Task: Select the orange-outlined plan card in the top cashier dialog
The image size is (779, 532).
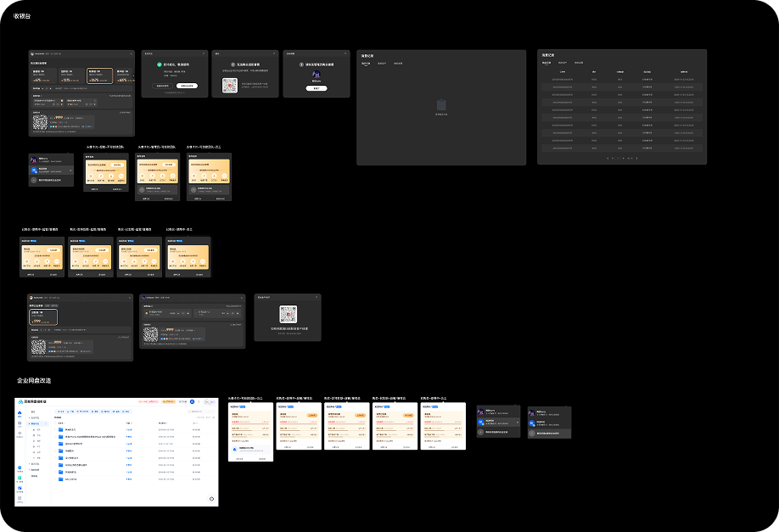Action: (x=100, y=76)
